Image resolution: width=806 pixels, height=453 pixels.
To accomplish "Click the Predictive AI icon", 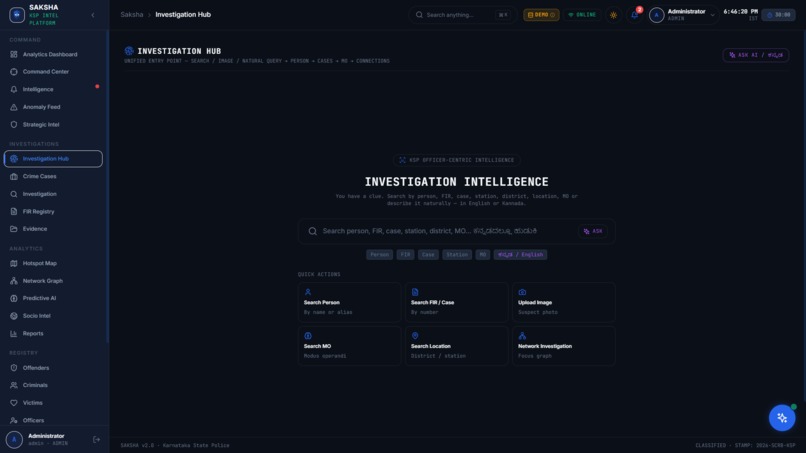I will click(x=14, y=298).
